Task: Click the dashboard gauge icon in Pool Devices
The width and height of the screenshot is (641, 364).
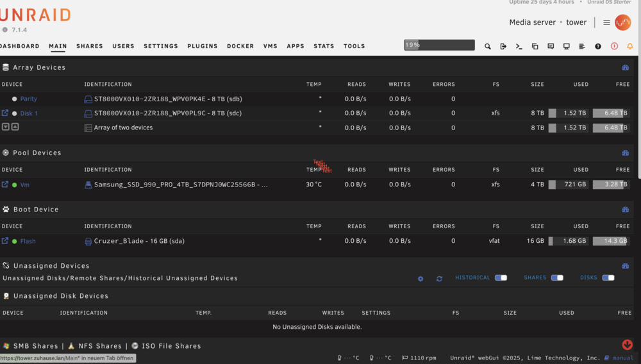Action: pyautogui.click(x=626, y=153)
